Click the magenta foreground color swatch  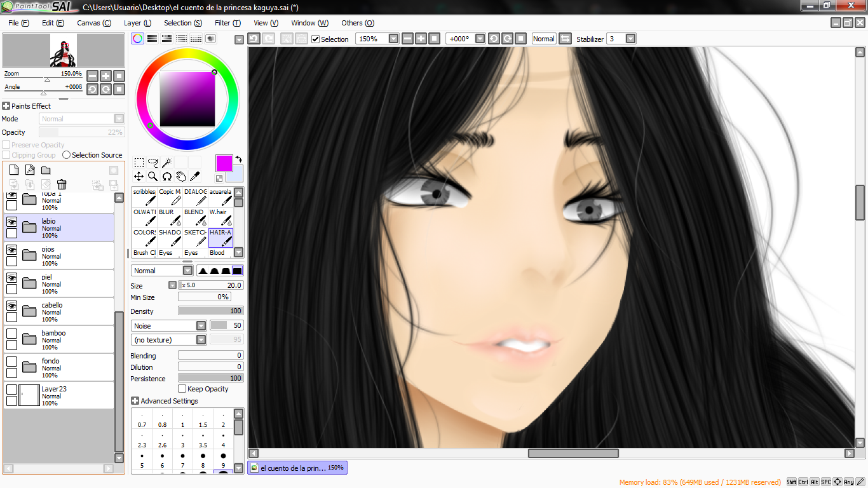(x=224, y=163)
